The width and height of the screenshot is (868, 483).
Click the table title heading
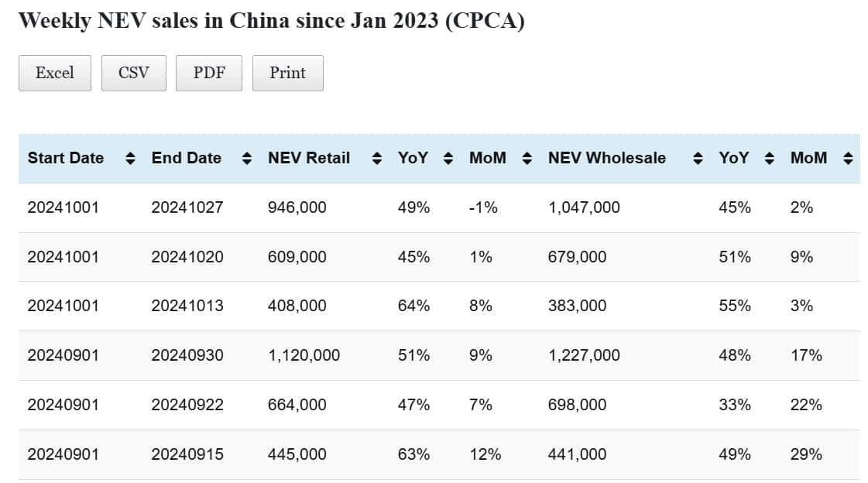[271, 21]
